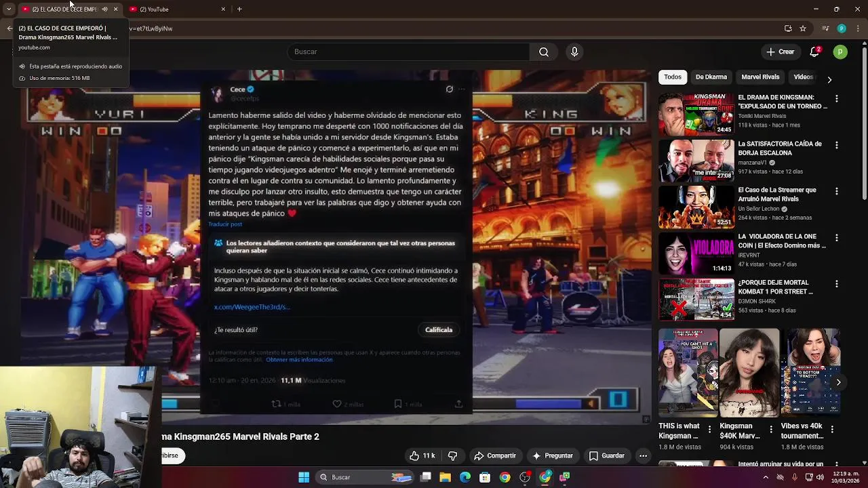
Task: Open the tab search dropdown arrow
Action: tap(9, 9)
